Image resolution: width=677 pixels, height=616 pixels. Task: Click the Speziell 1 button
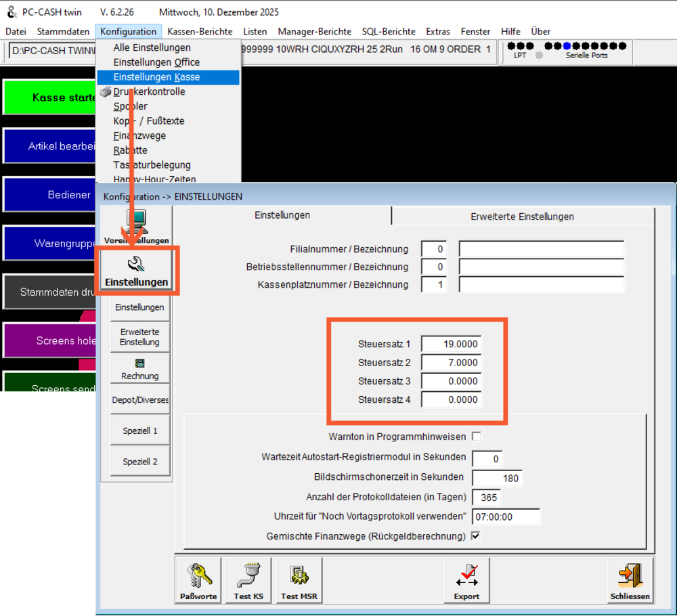(140, 431)
